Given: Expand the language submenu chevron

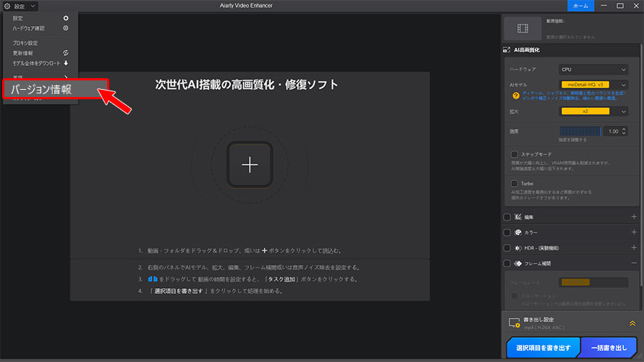Looking at the screenshot, I should (66, 77).
